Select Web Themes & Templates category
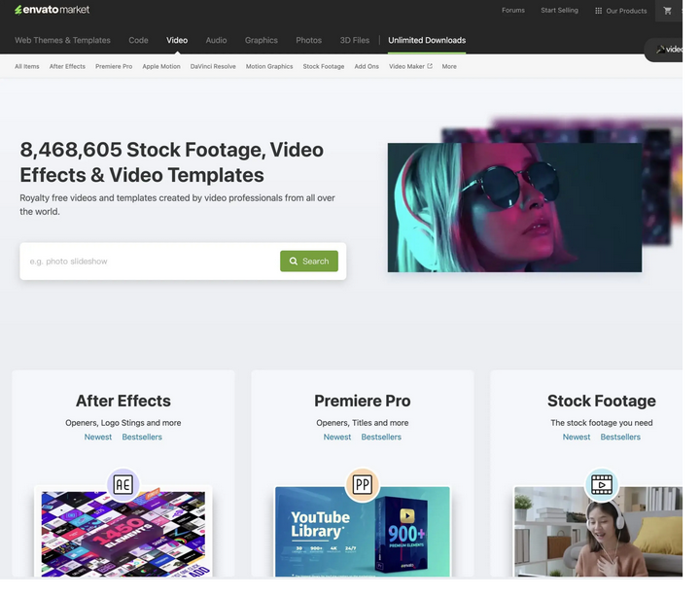The height and width of the screenshot is (595, 700). coord(62,40)
